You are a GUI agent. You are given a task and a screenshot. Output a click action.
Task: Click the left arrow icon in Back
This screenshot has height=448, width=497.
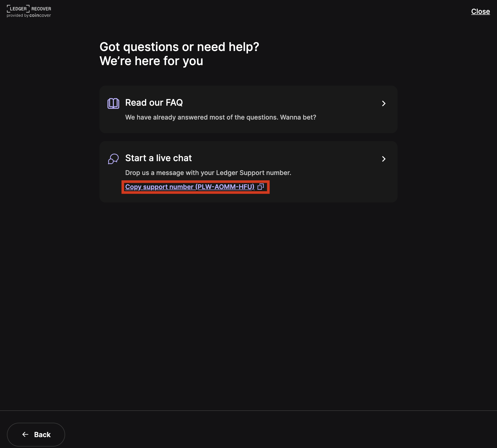tap(25, 434)
